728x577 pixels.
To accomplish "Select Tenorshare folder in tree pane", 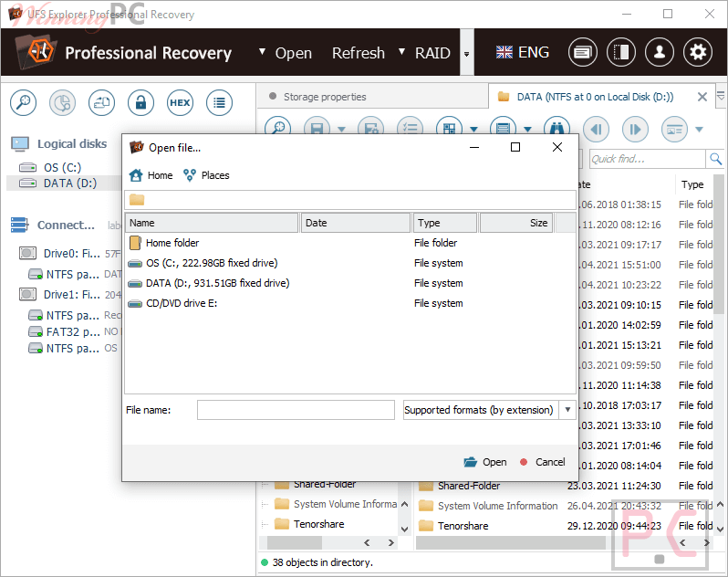I will (x=319, y=524).
